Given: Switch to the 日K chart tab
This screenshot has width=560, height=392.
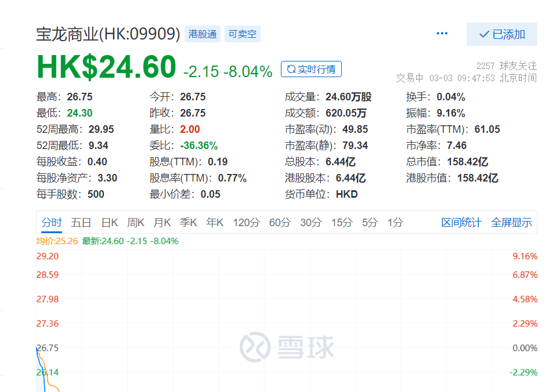Looking at the screenshot, I should pyautogui.click(x=110, y=223).
